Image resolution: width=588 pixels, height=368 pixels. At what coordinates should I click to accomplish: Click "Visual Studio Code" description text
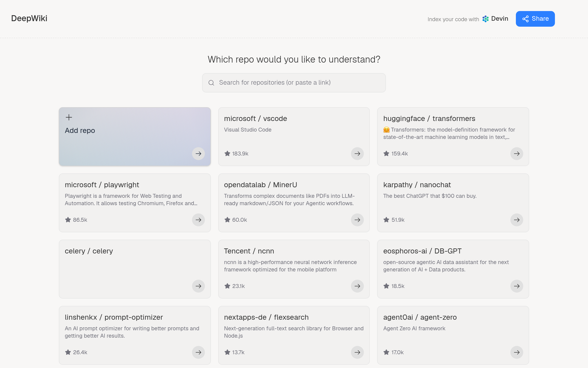tap(248, 130)
